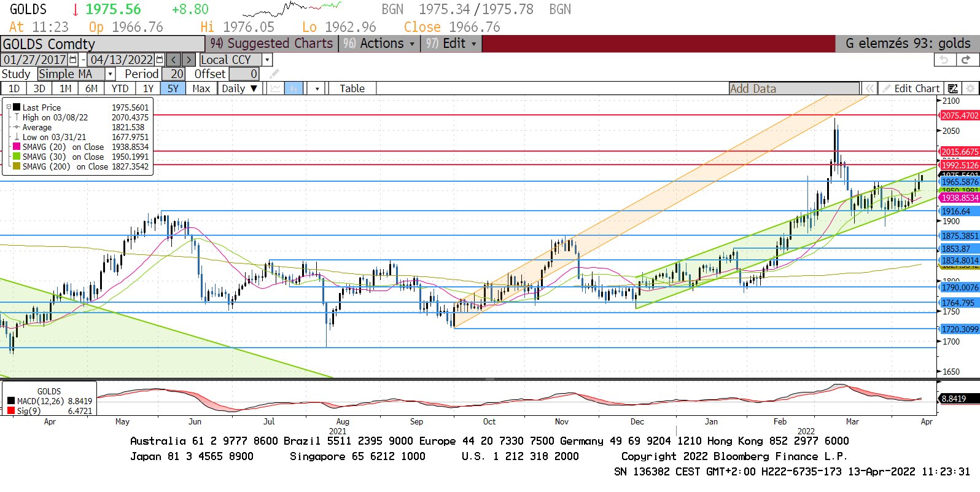
Task: Click the 1992.5126 price level label
Action: 960,165
